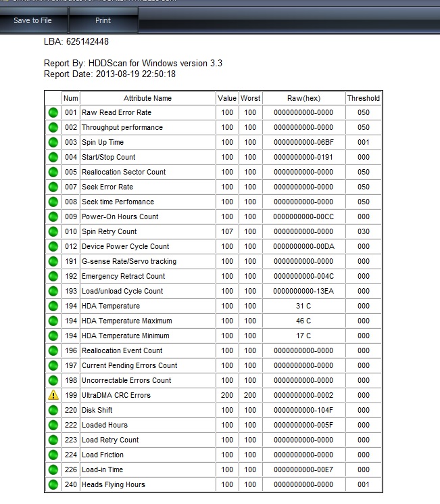Click green indicator for Heads Flying Hours
The image size is (440, 504).
pyautogui.click(x=53, y=484)
